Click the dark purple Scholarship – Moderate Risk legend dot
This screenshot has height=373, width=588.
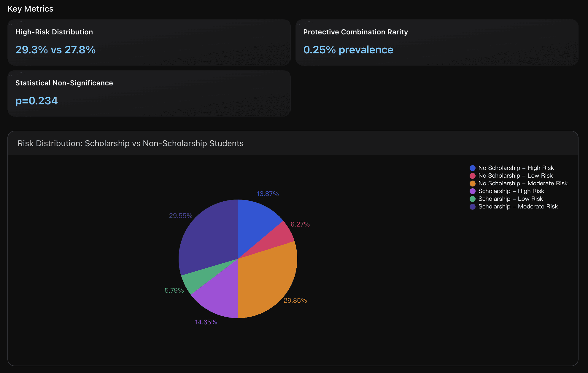tap(473, 206)
